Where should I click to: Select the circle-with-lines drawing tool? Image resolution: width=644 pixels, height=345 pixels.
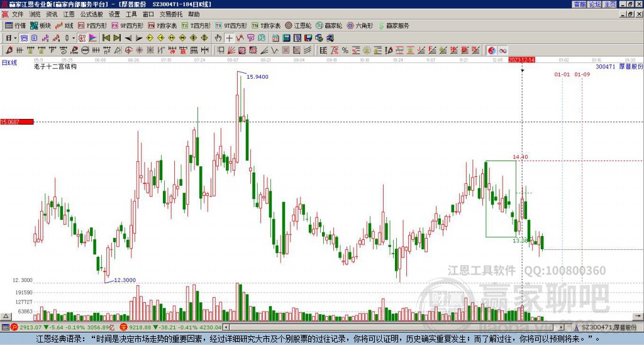click(x=86, y=50)
